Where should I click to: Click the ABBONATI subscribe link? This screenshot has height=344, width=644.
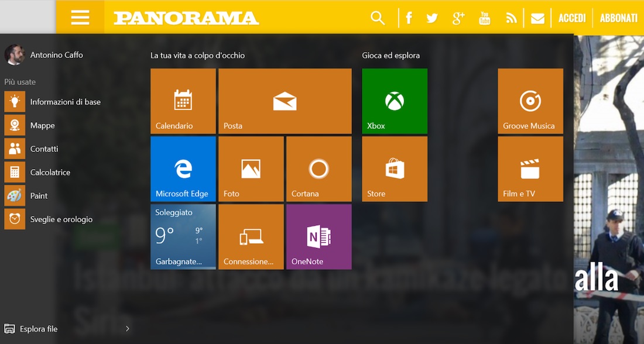click(618, 18)
